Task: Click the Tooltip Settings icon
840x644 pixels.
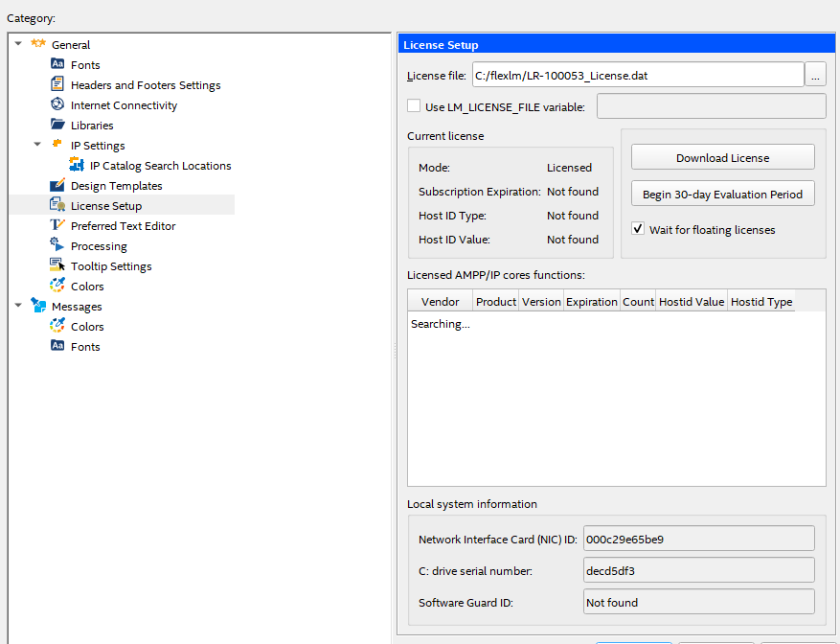Action: pos(57,266)
